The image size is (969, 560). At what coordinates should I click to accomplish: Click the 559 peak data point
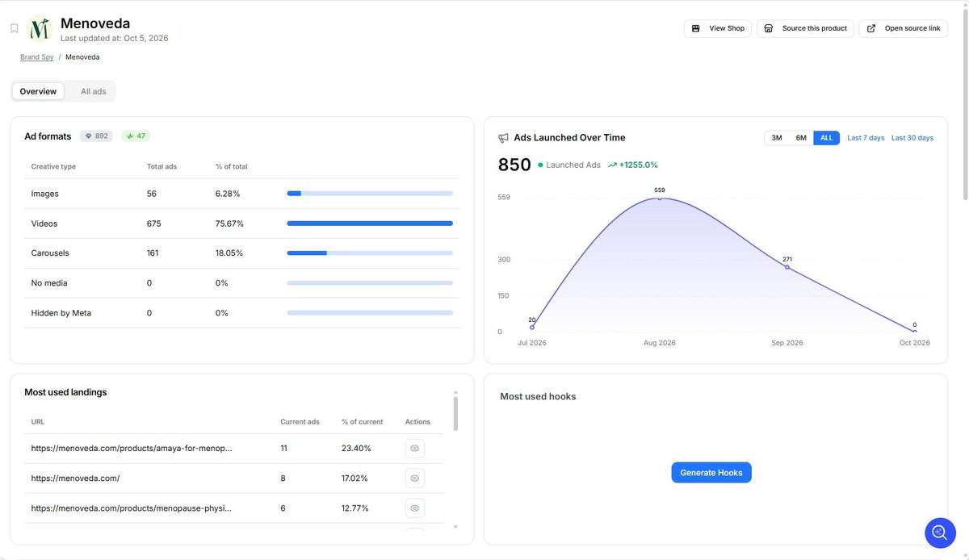click(660, 198)
